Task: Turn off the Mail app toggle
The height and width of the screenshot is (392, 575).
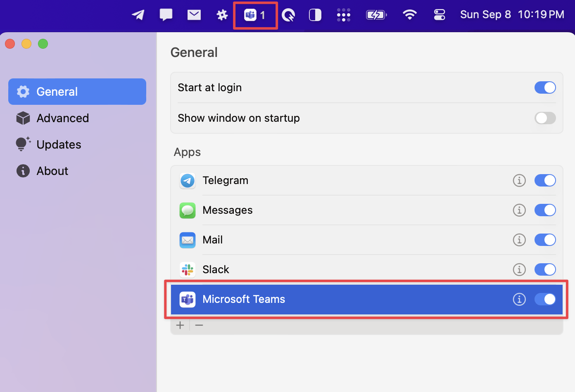Action: (545, 240)
